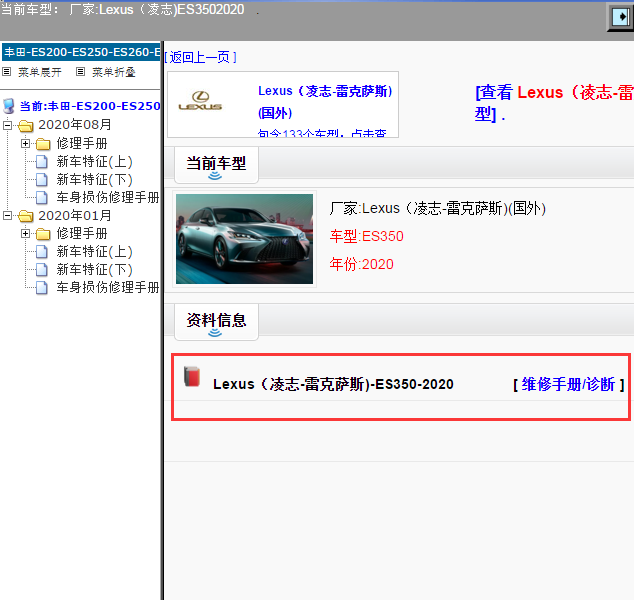Click the 菜单展开 list icon

[x=6, y=72]
